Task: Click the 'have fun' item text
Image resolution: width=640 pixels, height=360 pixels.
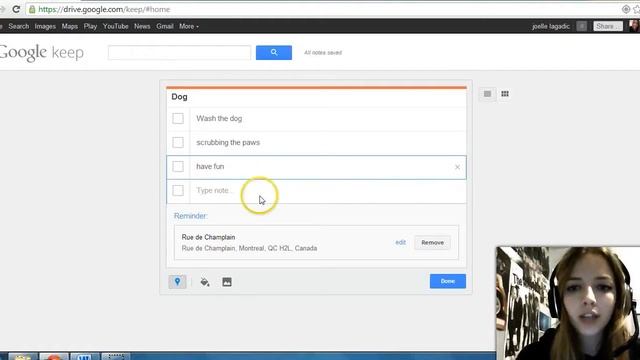Action: coord(210,167)
